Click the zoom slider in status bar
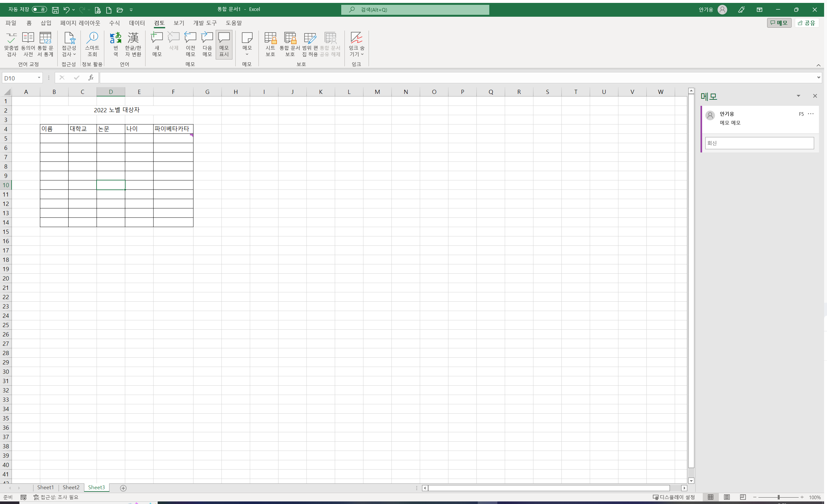827x504 pixels. 778,497
